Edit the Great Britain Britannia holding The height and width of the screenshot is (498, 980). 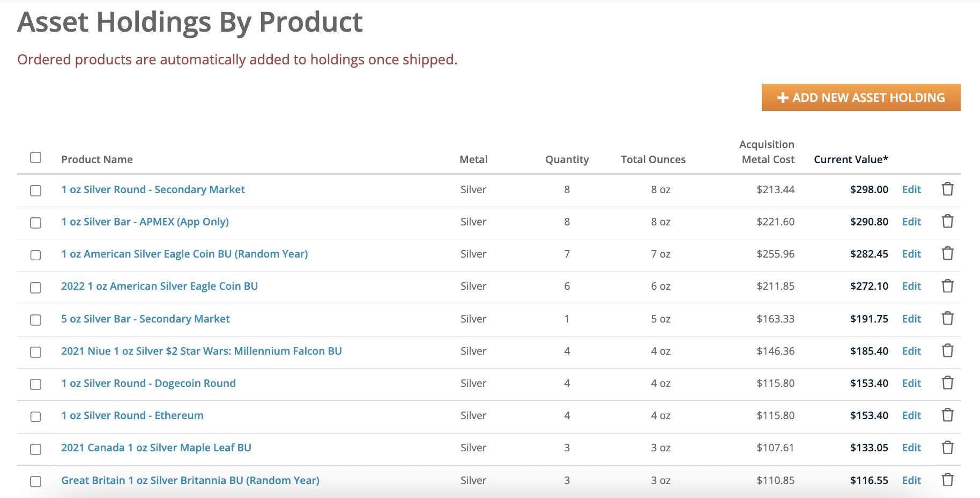pos(911,480)
